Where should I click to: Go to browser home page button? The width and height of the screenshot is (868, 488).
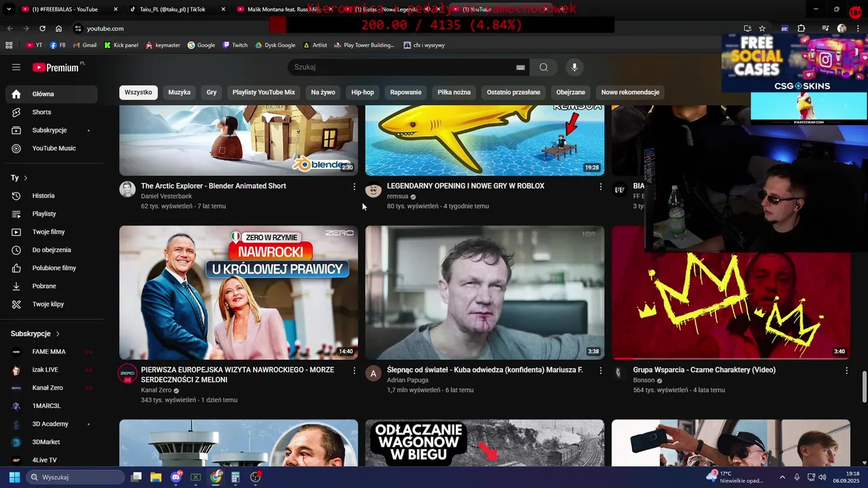point(59,28)
